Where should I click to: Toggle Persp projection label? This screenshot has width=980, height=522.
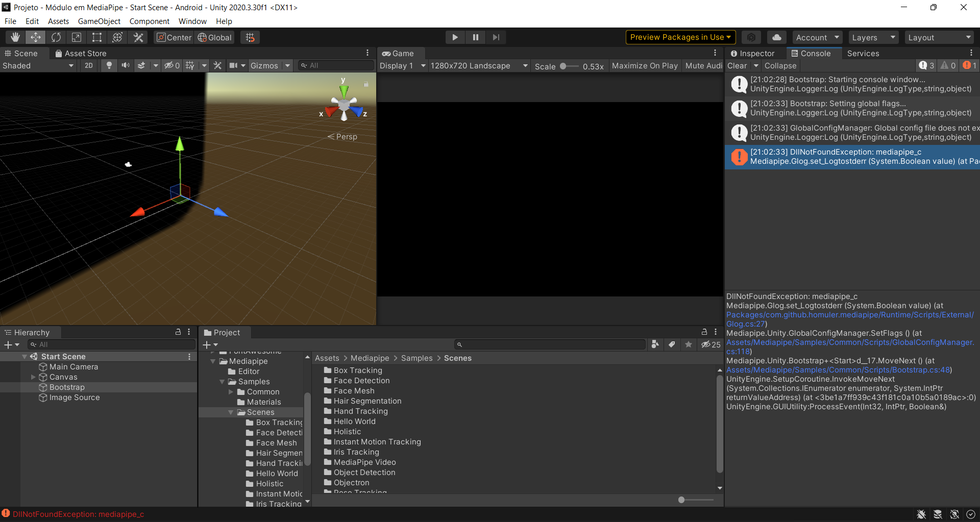[x=342, y=137]
